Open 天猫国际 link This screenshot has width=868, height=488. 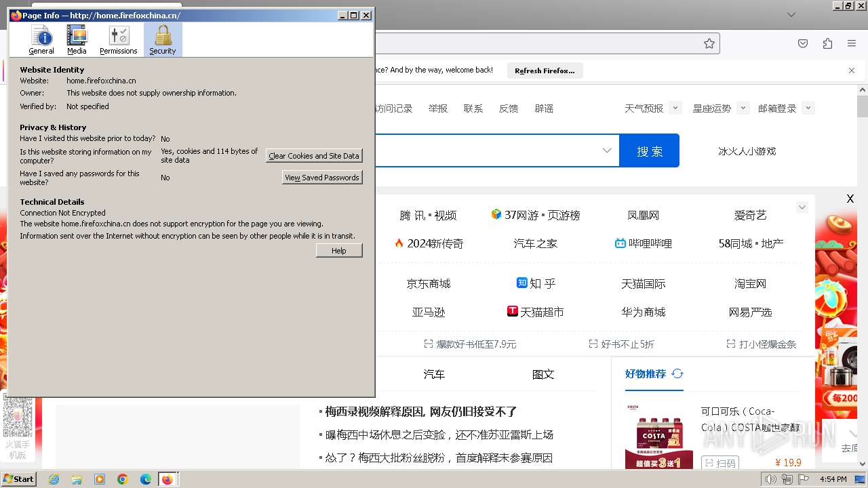click(x=643, y=284)
